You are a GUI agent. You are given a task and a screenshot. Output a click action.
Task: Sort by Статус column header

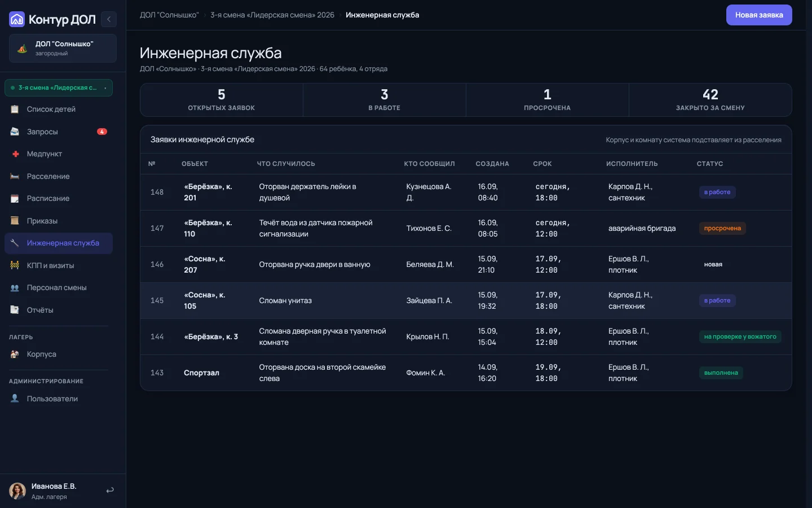(x=710, y=164)
